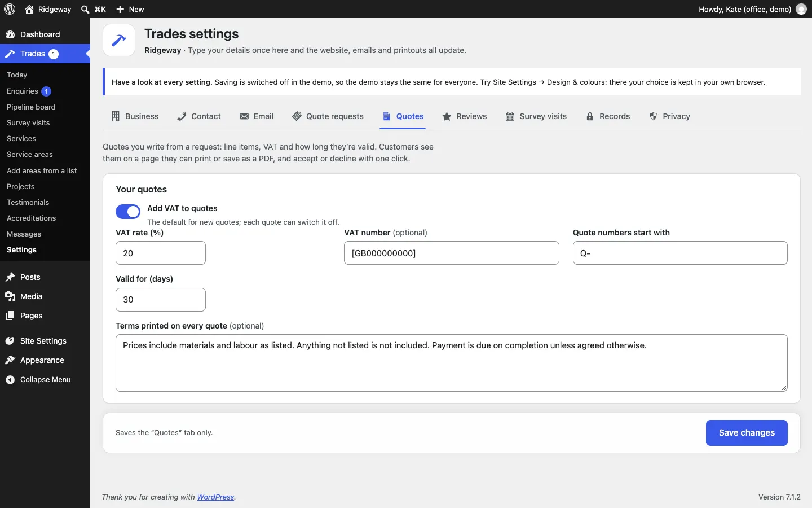The image size is (812, 508).
Task: Select the Survey visits tab
Action: click(536, 116)
